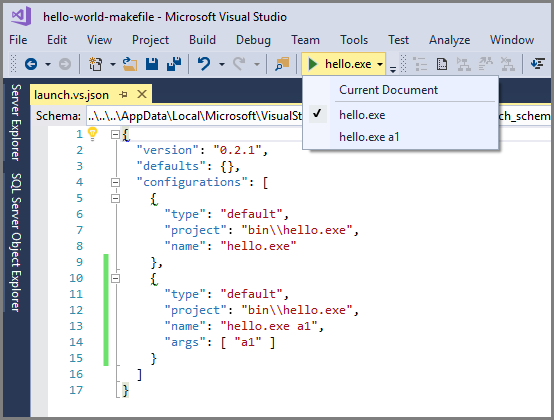The image size is (554, 420).
Task: Open the Window menu
Action: point(512,40)
